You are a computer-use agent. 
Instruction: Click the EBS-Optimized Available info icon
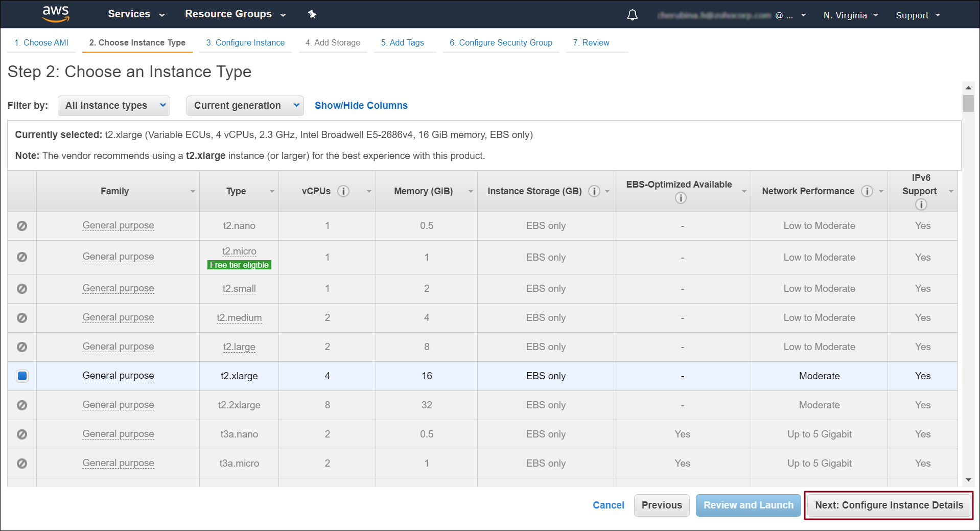pyautogui.click(x=681, y=198)
